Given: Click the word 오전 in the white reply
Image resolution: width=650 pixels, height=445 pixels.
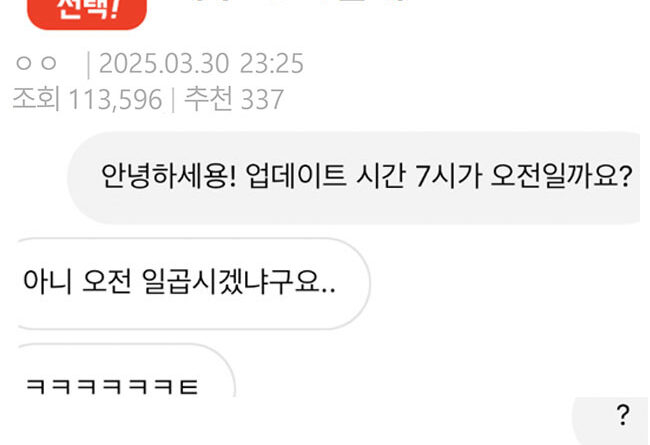Looking at the screenshot, I should click(107, 281).
